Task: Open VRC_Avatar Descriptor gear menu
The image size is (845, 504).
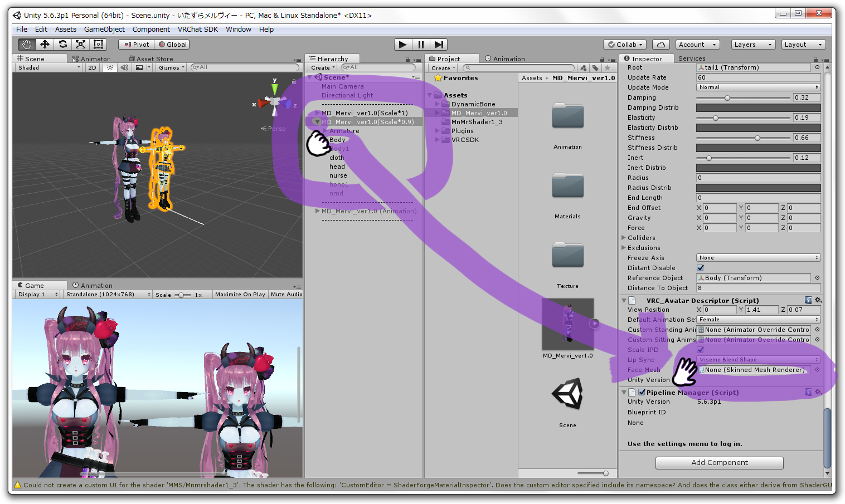Action: 818,300
